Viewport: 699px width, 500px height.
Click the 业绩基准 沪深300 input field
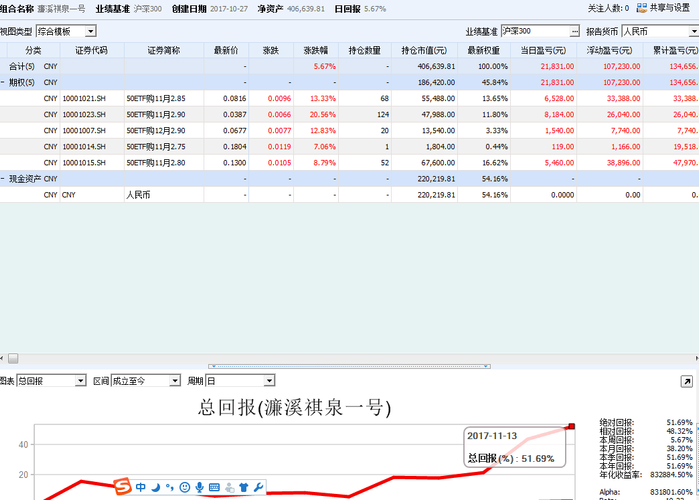pyautogui.click(x=535, y=31)
